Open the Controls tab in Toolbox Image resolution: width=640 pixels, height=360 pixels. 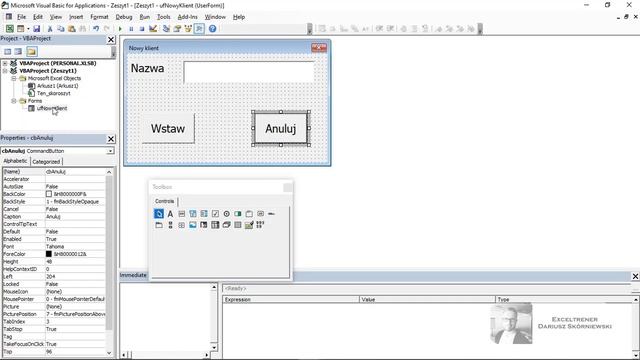164,201
